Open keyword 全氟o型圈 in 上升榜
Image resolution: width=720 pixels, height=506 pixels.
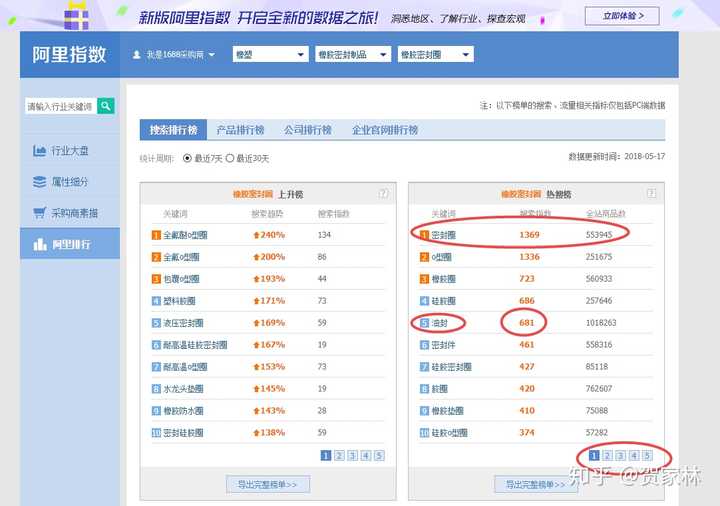tap(181, 257)
